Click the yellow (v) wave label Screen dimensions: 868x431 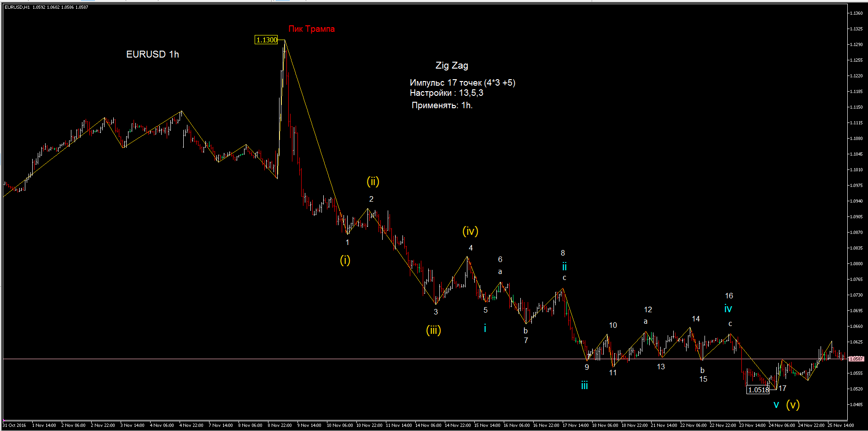point(792,405)
